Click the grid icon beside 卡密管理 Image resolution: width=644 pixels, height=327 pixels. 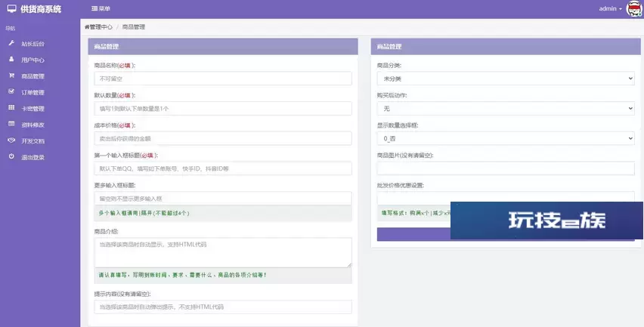click(11, 108)
